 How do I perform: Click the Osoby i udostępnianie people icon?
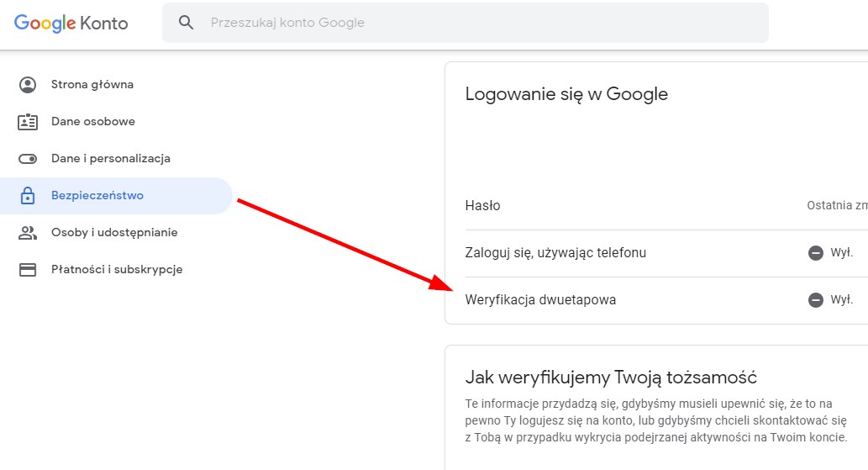pyautogui.click(x=28, y=233)
